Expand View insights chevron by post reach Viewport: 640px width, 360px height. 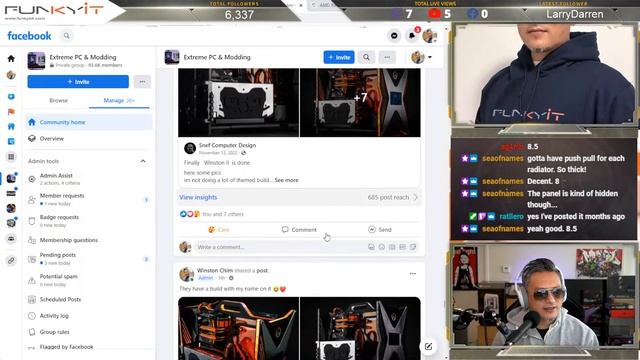click(416, 197)
